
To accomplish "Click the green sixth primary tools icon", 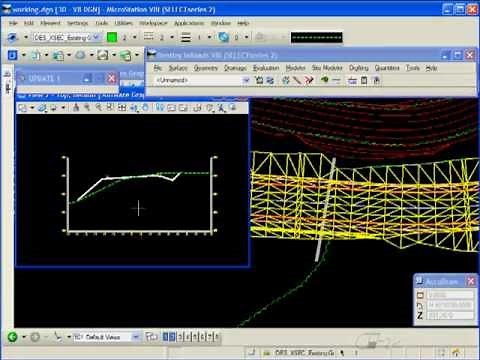I will [125, 55].
